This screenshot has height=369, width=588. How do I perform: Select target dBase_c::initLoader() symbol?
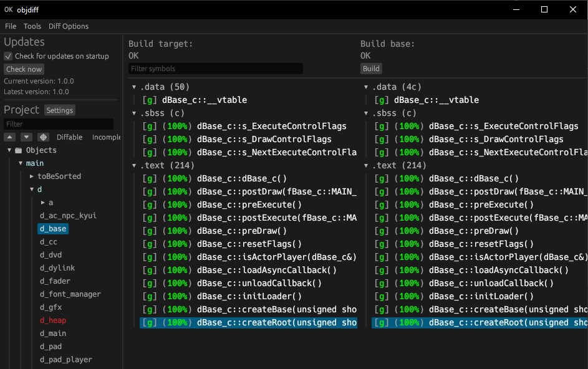tap(221, 297)
